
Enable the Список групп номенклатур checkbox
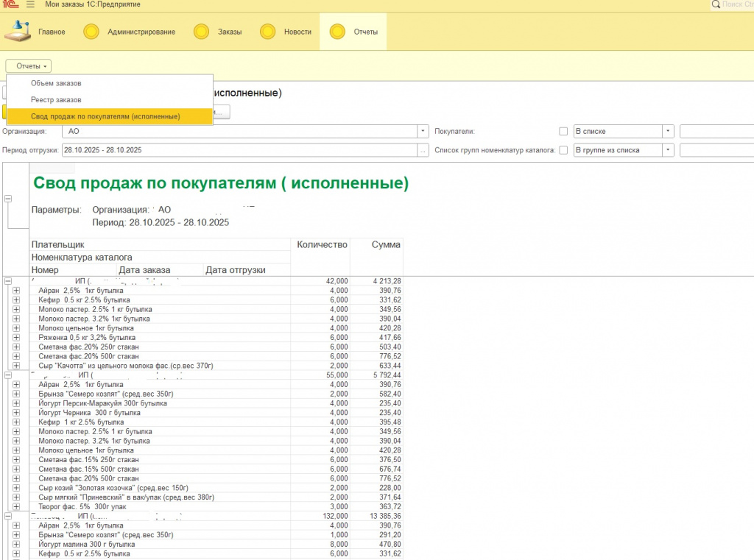tap(563, 150)
